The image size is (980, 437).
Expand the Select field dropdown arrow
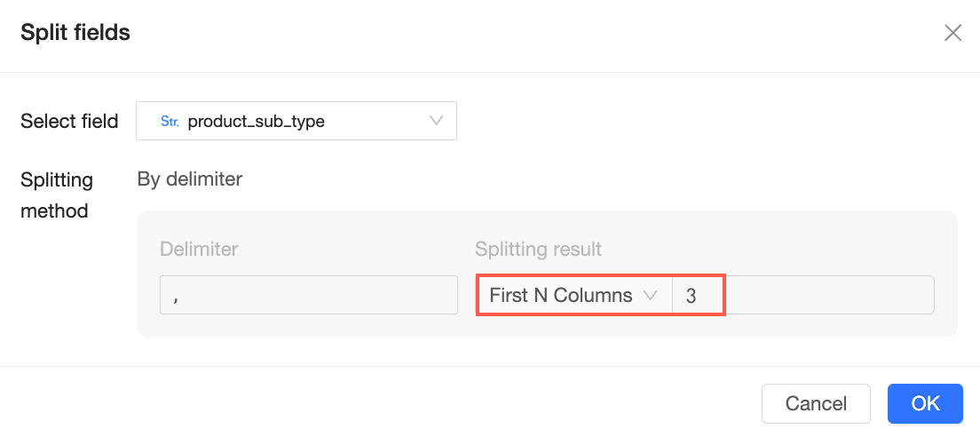[x=436, y=121]
